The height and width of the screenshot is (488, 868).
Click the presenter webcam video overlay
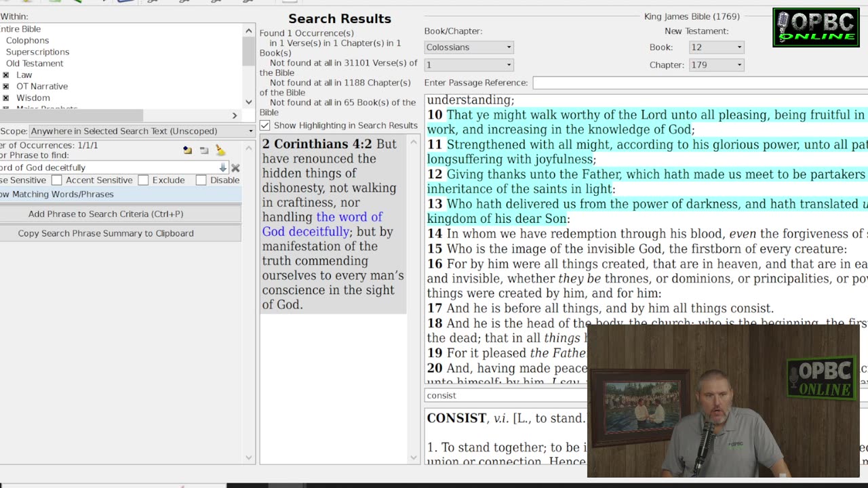tap(723, 401)
